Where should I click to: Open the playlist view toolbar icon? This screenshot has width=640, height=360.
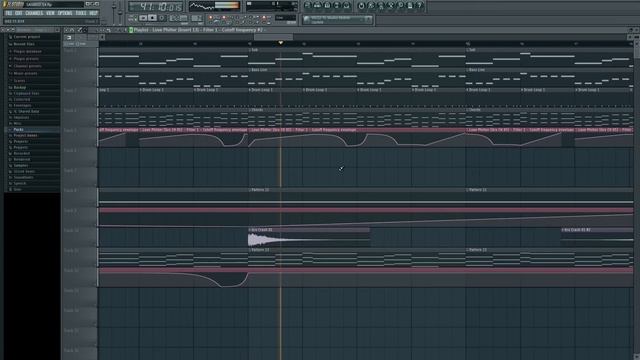pyautogui.click(x=307, y=5)
